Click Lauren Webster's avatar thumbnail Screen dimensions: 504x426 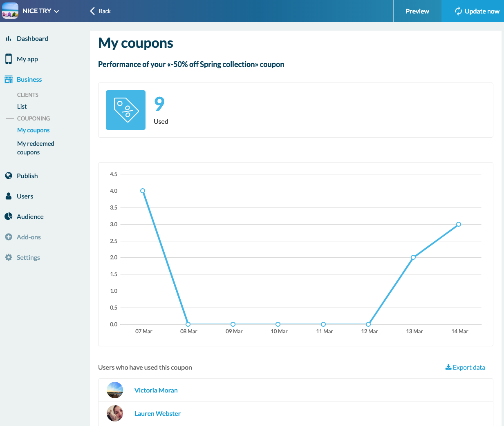coord(115,413)
